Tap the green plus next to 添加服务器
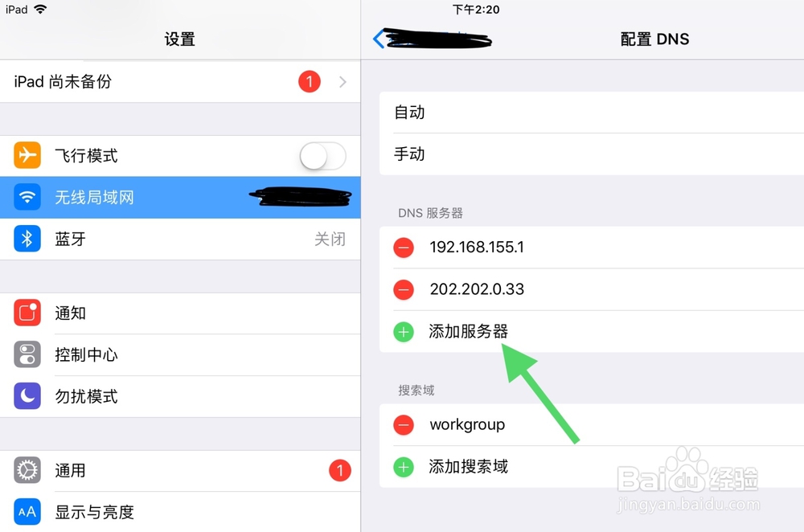The height and width of the screenshot is (532, 804). (x=404, y=332)
